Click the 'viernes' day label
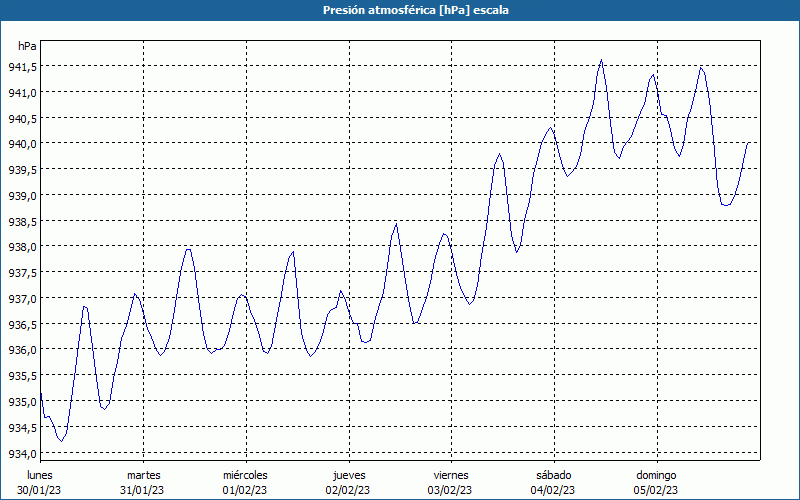The image size is (800, 500). click(451, 475)
